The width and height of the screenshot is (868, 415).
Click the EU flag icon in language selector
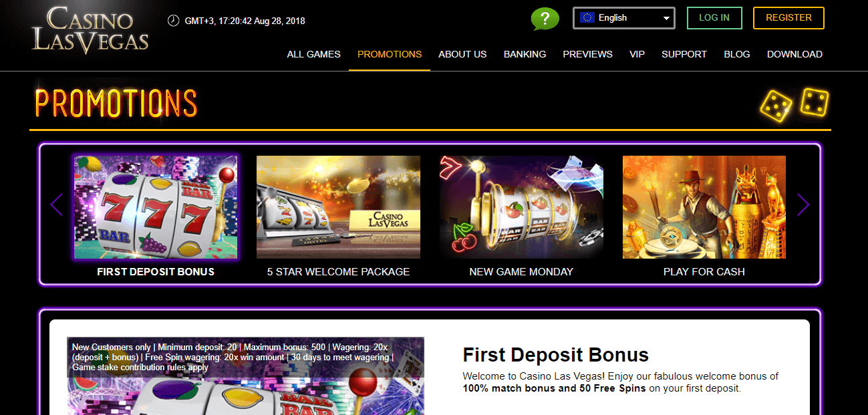pos(587,18)
